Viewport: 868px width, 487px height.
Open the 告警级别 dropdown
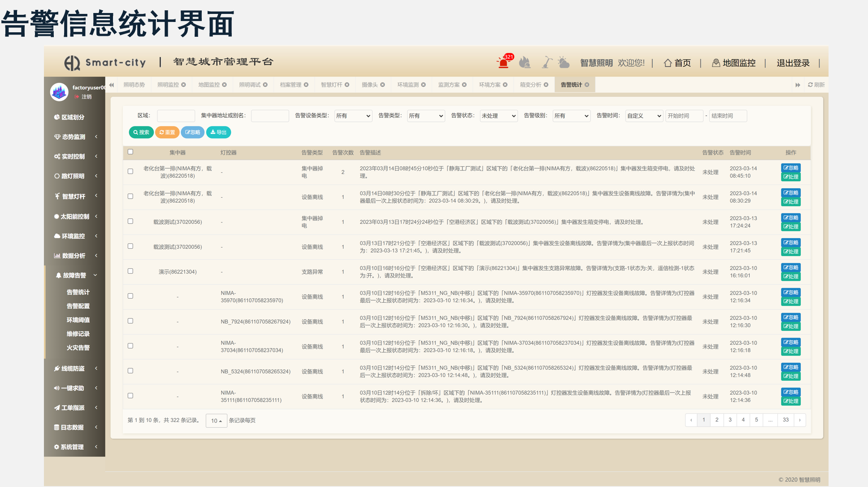click(571, 116)
